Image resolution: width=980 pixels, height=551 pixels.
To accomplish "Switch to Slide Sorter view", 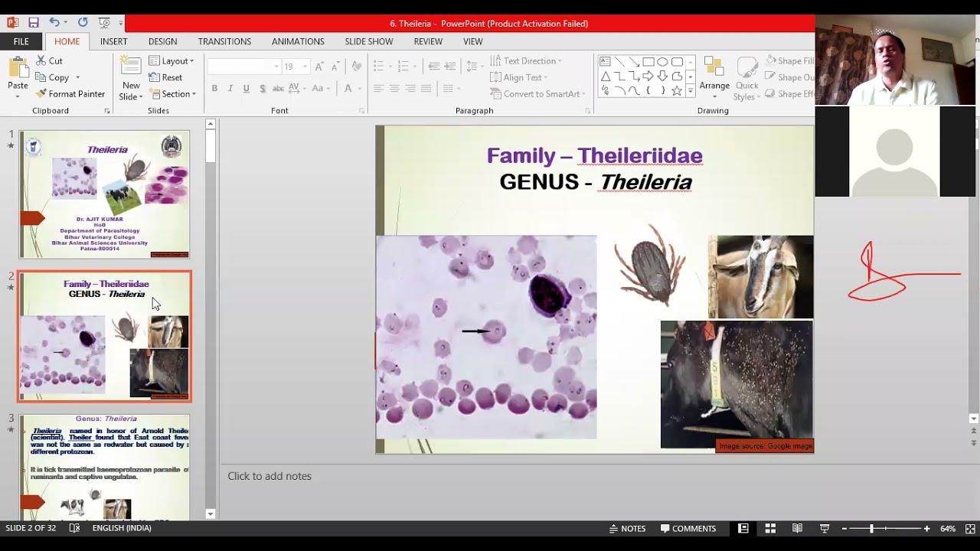I will pos(770,528).
